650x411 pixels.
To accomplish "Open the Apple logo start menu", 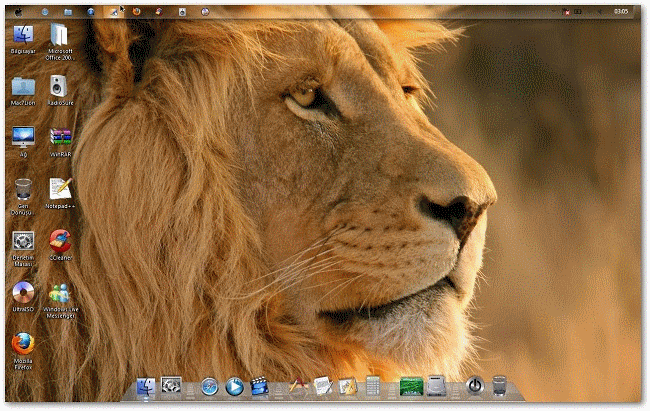I will [19, 12].
